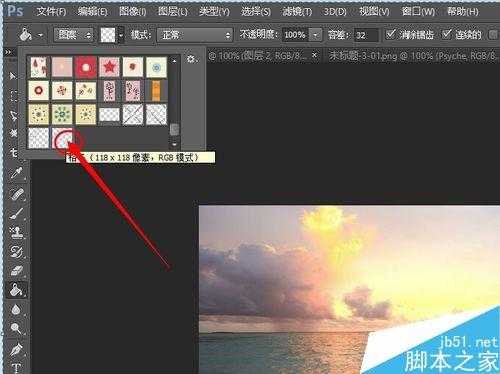Screen dimensions: 500x374
Task: Expand the toolbox double-arrow
Action: pos(8,52)
